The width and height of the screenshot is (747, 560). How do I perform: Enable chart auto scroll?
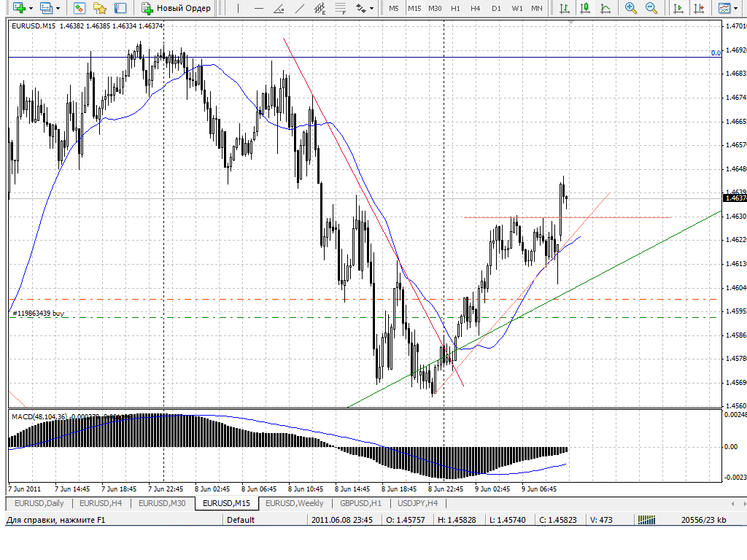pos(678,8)
